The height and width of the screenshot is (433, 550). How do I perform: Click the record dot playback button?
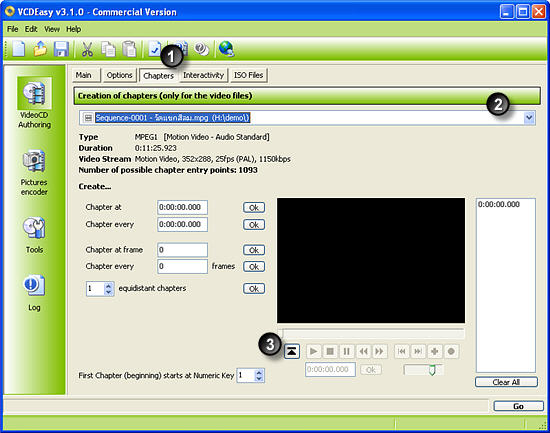coord(451,351)
